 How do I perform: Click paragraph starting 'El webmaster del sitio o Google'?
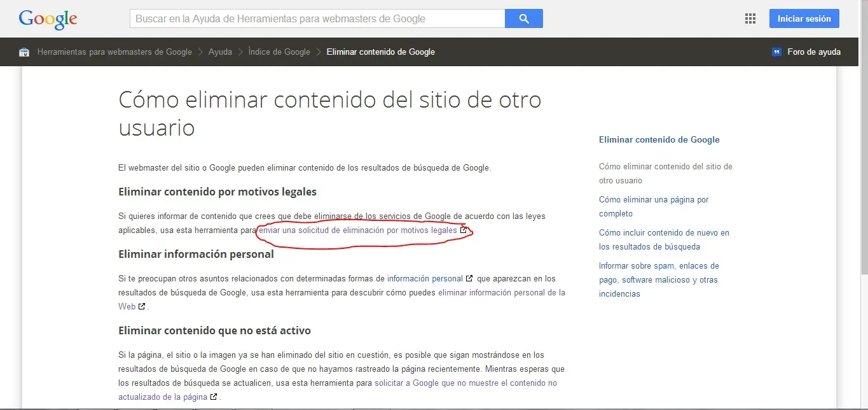pyautogui.click(x=305, y=167)
